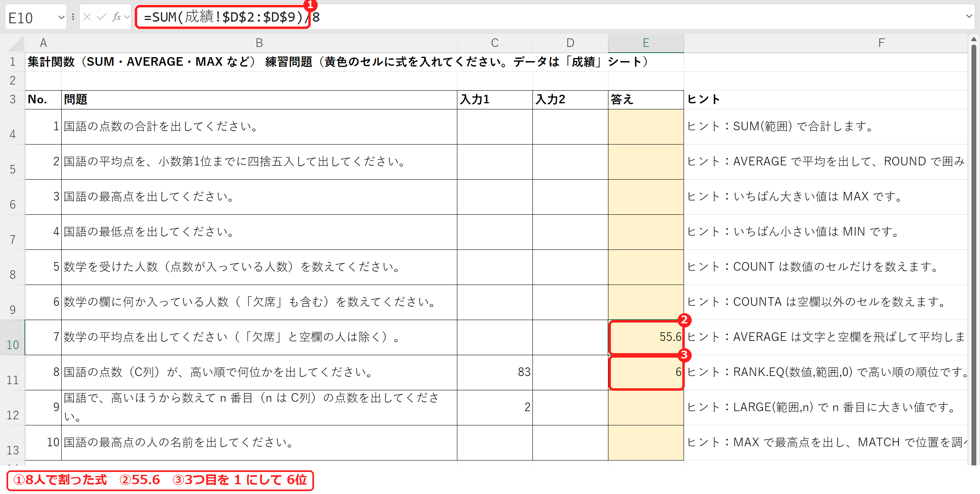Click empty yellow answer cell for question 1

click(x=646, y=127)
